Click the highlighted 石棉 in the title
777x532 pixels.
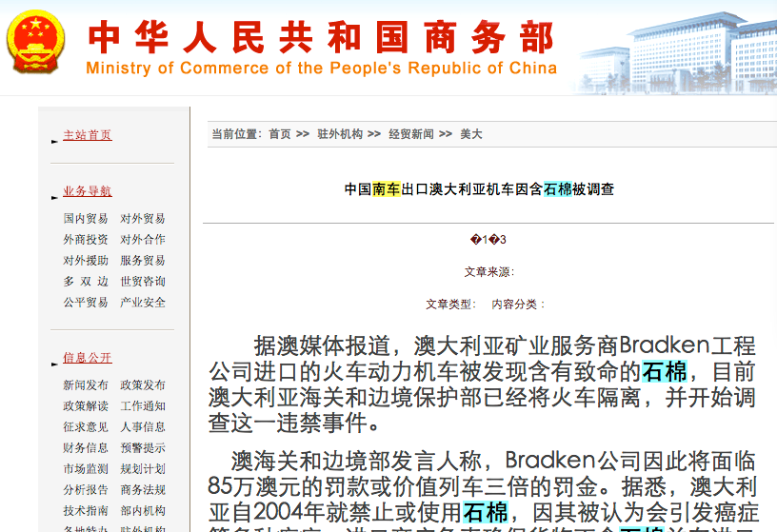click(558, 189)
